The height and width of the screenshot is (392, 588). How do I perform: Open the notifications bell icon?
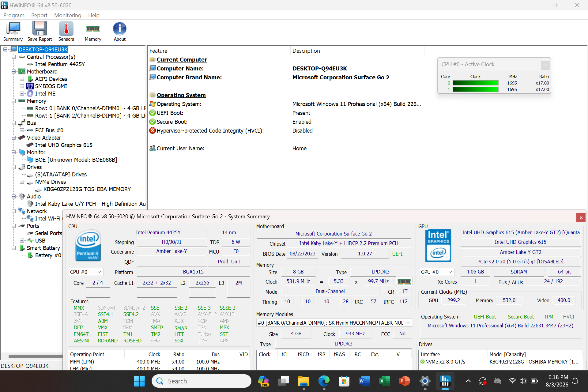(575, 381)
